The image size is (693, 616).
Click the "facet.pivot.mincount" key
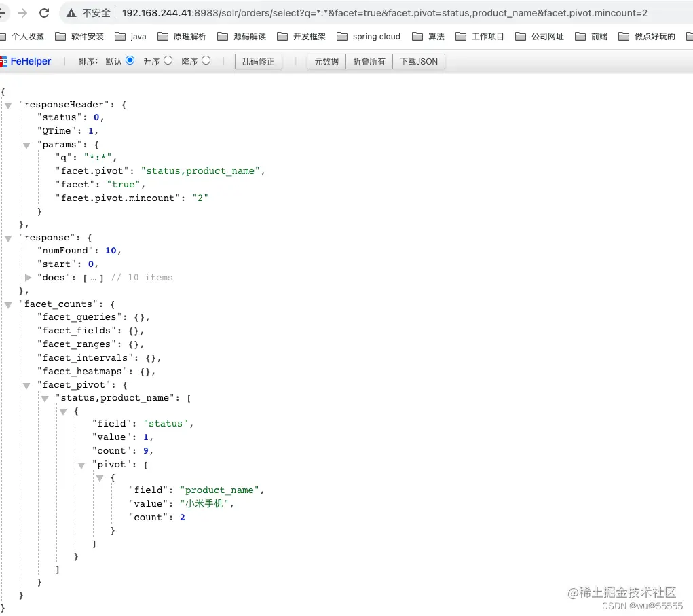coord(118,198)
